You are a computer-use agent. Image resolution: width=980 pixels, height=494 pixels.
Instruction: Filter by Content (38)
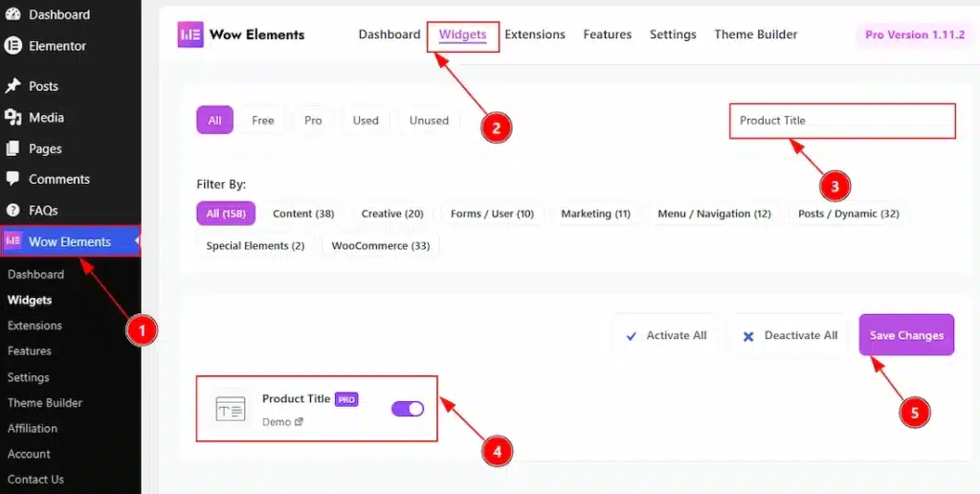[x=303, y=213]
